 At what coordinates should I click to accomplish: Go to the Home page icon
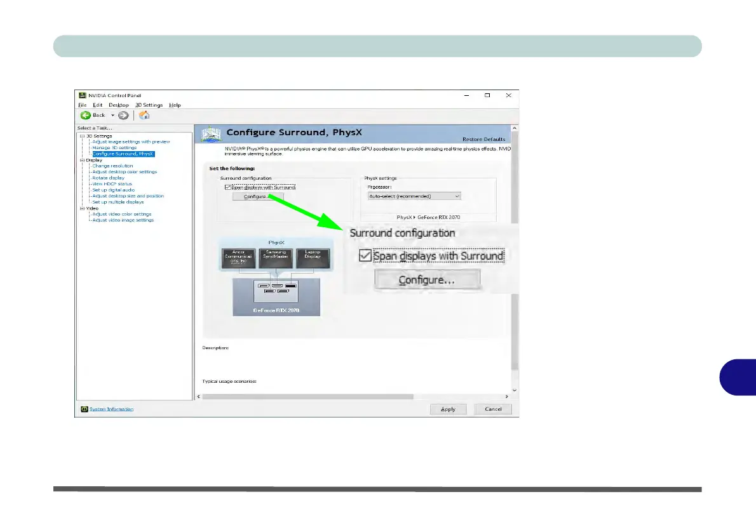pos(144,115)
